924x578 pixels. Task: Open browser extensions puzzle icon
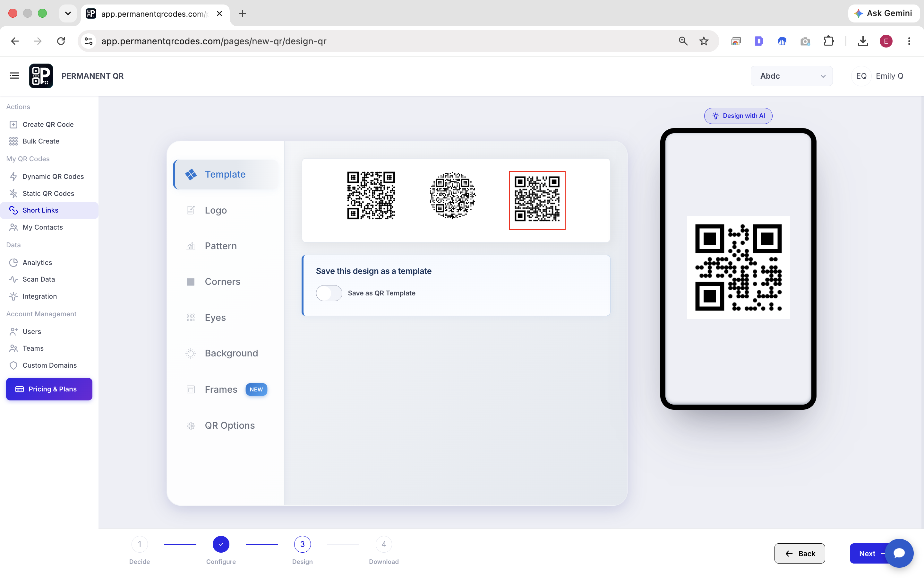tap(828, 41)
